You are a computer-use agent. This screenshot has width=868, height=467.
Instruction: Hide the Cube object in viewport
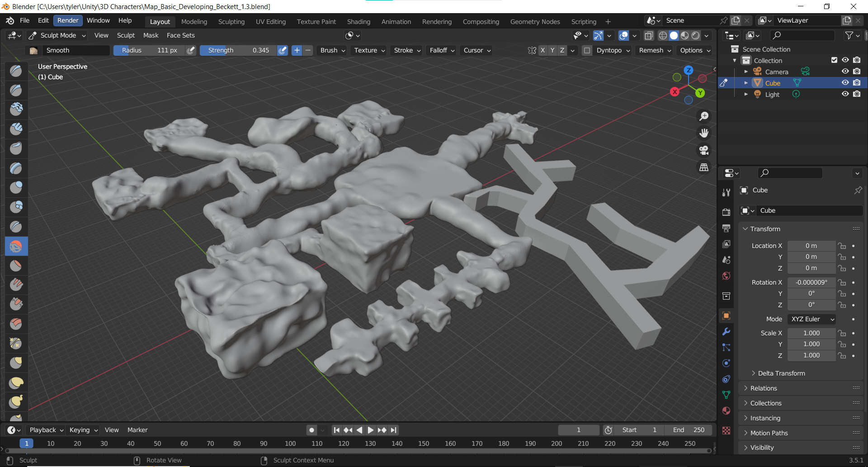[845, 83]
